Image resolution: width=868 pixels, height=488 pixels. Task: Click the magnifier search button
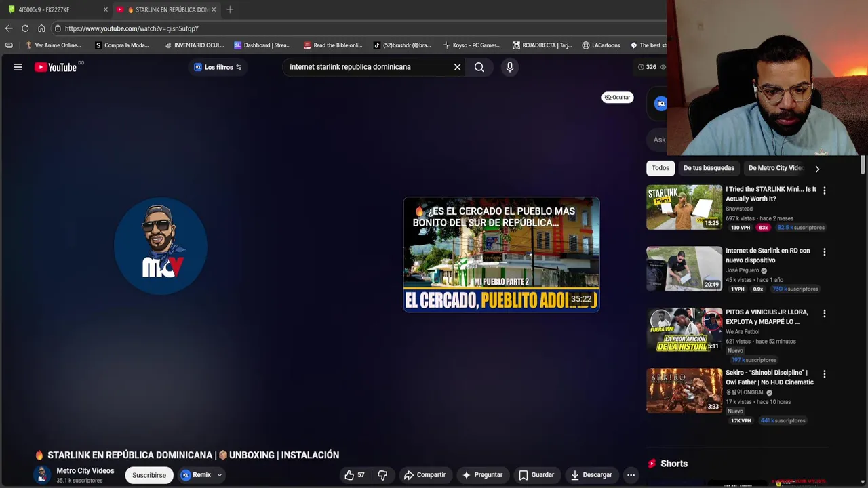479,67
